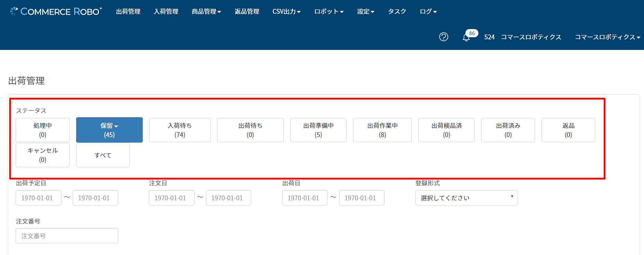The height and width of the screenshot is (255, 644).
Task: Expand the 設定 dropdown menu
Action: [x=366, y=12]
